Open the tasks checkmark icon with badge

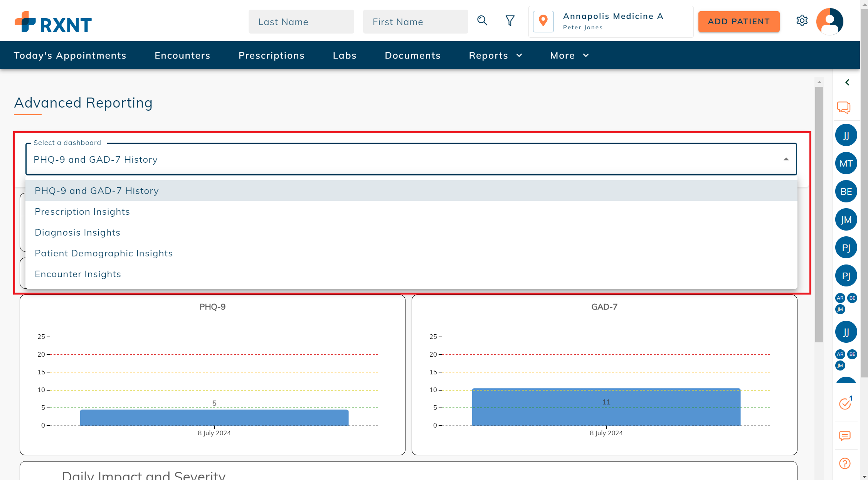(x=845, y=403)
